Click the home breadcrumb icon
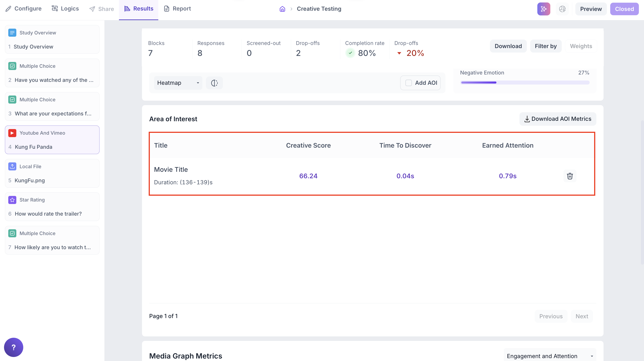The image size is (644, 361). coord(282,9)
